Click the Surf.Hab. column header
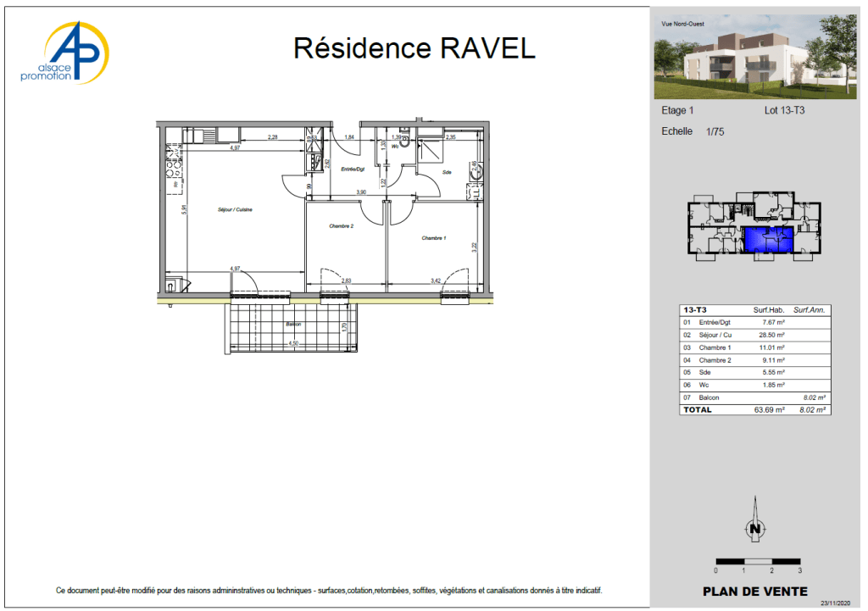868x611 pixels. [768, 310]
